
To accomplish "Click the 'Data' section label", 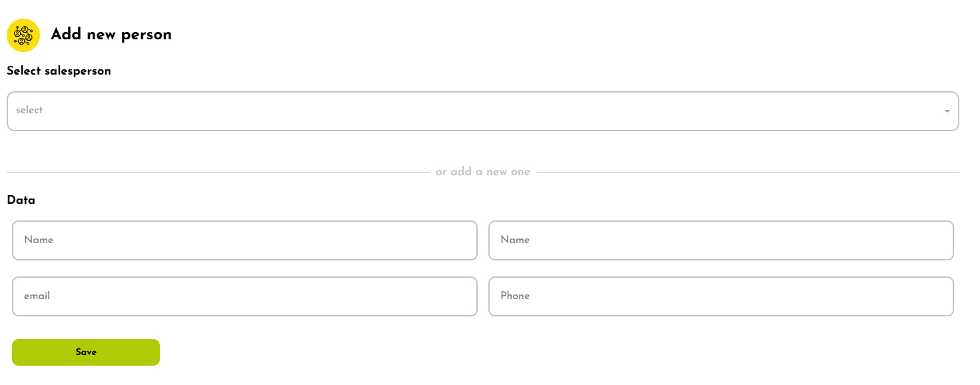I will (21, 200).
